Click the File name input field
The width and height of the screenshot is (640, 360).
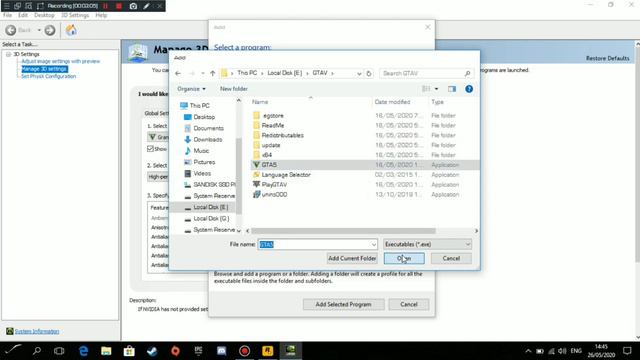(318, 244)
